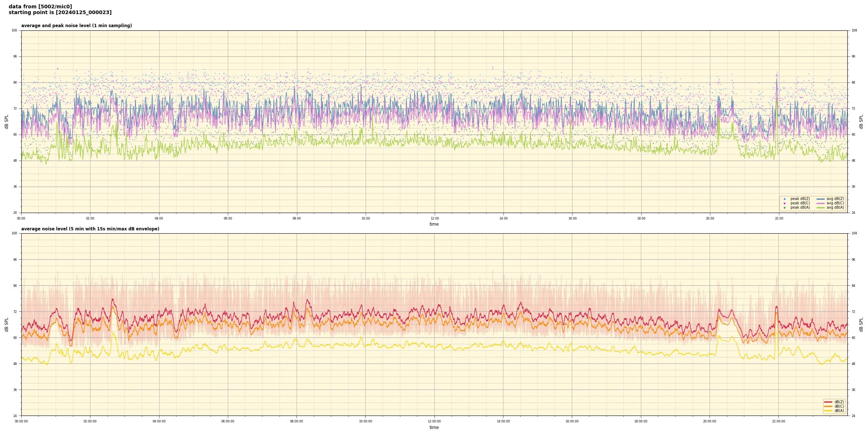Click the magenta peak dB(C) legend marker
Screen dimensions: 868x434
point(784,203)
